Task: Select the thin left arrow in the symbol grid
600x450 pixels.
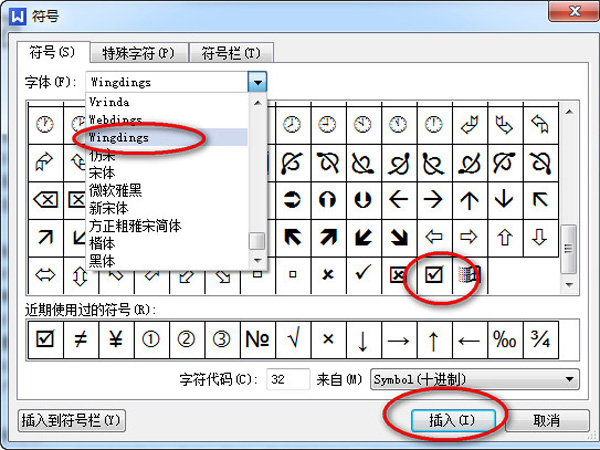Action: (x=398, y=199)
